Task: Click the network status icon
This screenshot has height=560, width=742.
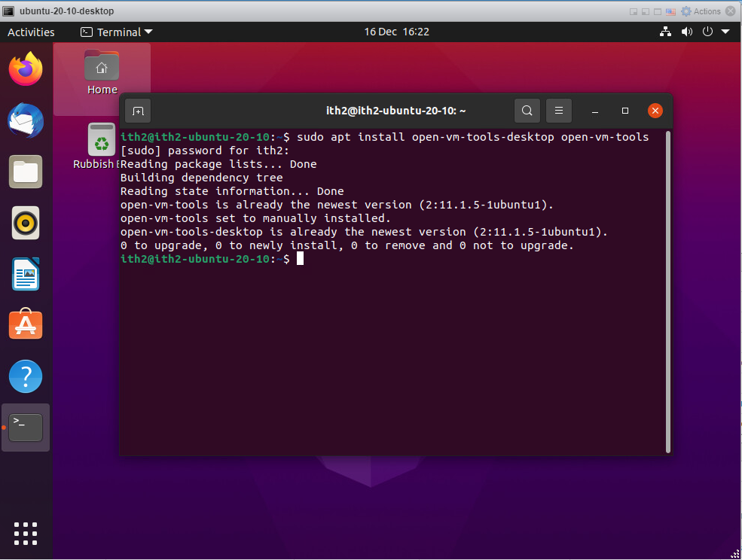Action: pyautogui.click(x=665, y=32)
